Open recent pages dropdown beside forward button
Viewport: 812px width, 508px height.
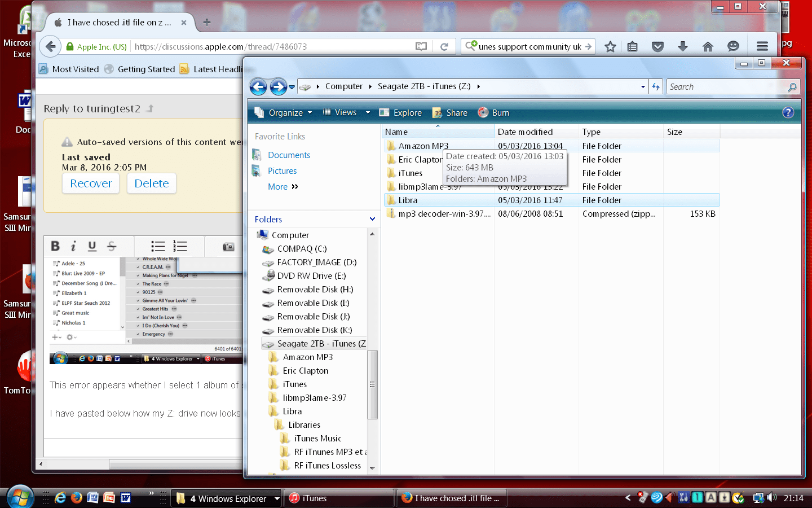(292, 87)
